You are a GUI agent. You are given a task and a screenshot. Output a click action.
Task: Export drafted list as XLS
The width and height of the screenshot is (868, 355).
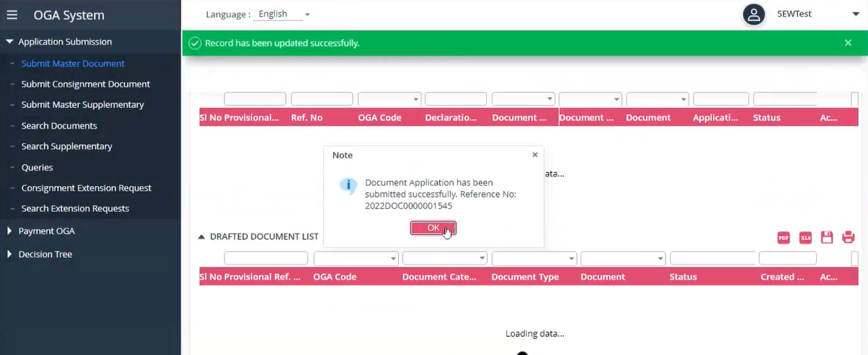[x=805, y=237]
